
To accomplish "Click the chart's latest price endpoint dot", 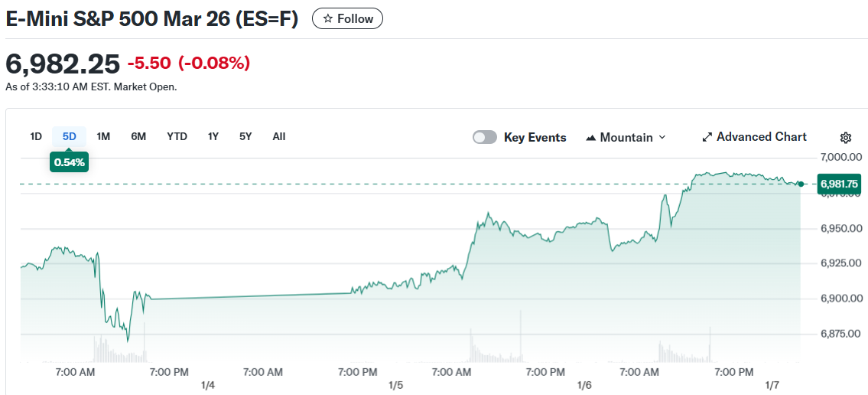I will coord(801,184).
